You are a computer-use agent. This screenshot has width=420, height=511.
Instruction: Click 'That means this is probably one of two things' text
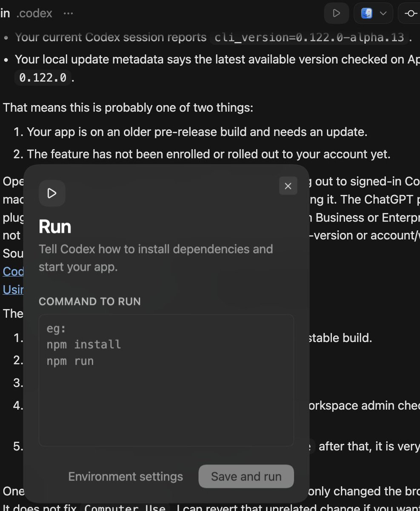(128, 107)
